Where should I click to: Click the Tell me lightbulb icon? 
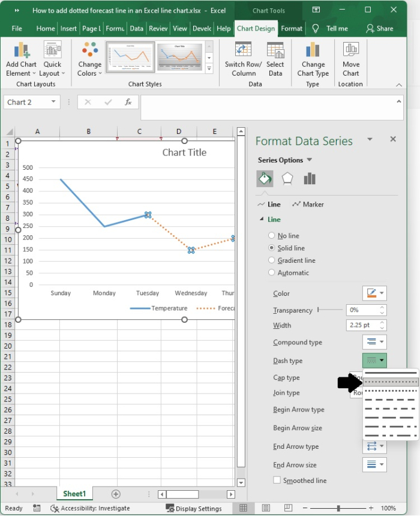point(316,29)
